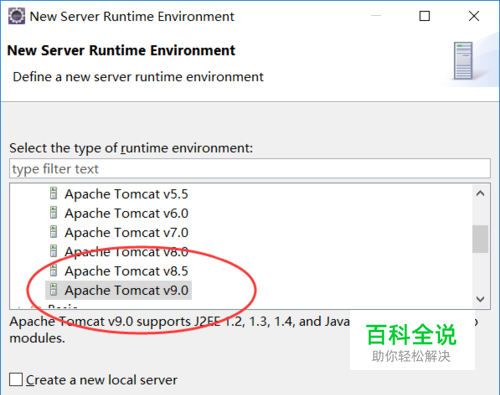Enable Create a new local server checkbox
Viewport: 500px width, 395px height.
pos(16,380)
